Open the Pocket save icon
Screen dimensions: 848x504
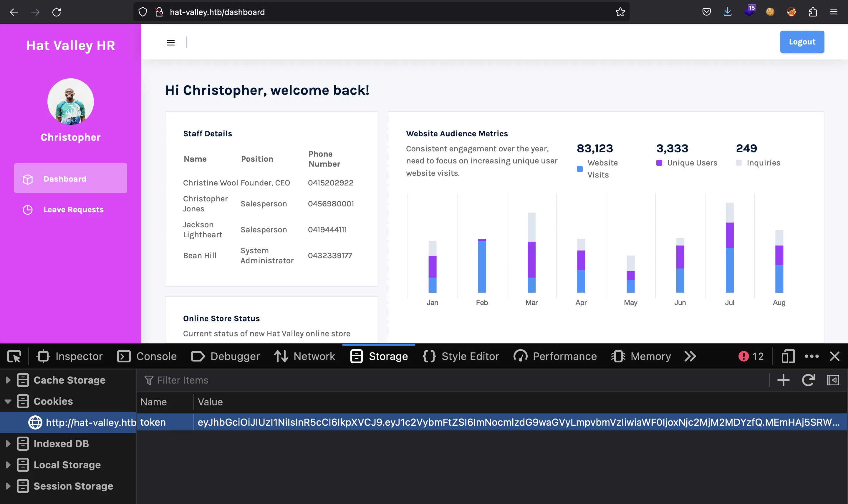(706, 12)
